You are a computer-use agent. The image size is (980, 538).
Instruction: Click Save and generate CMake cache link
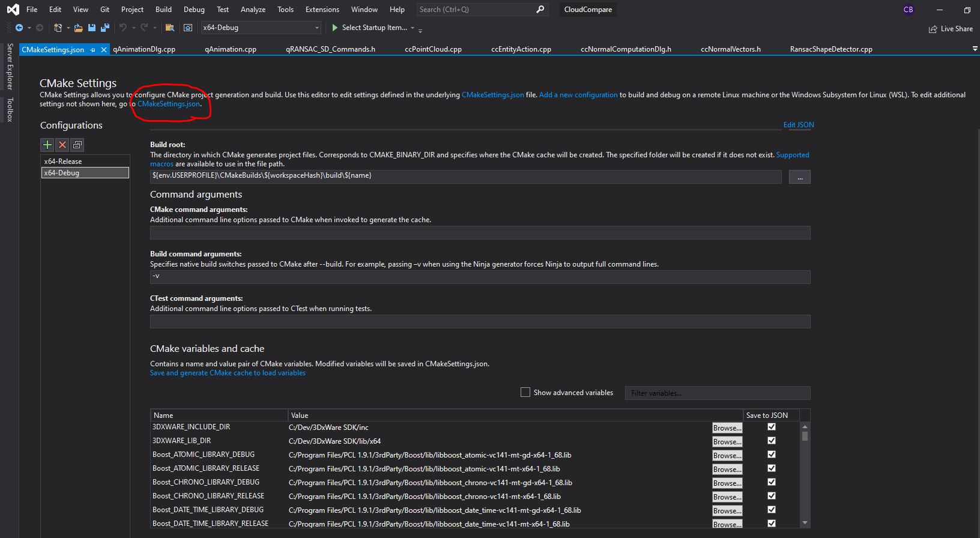pyautogui.click(x=228, y=373)
